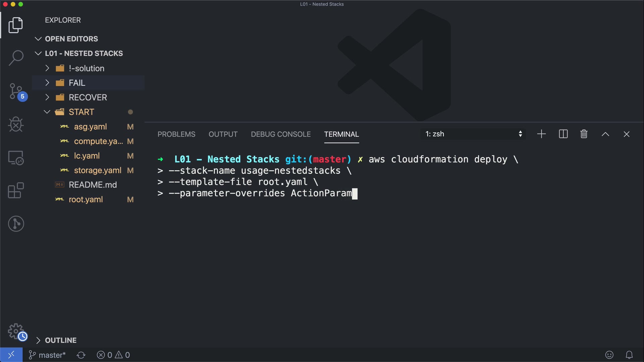Open the 1: zsh terminal selector dropdown
The height and width of the screenshot is (362, 644).
pyautogui.click(x=473, y=134)
